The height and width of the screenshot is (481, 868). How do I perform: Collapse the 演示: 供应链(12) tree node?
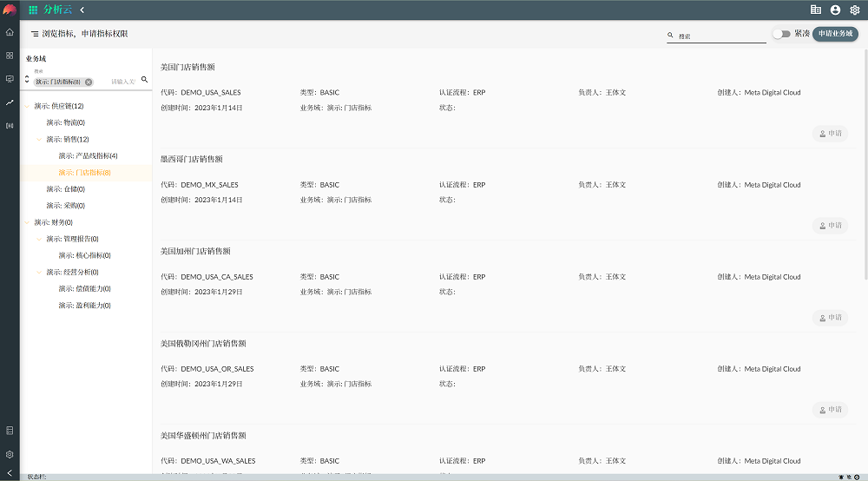click(x=27, y=106)
